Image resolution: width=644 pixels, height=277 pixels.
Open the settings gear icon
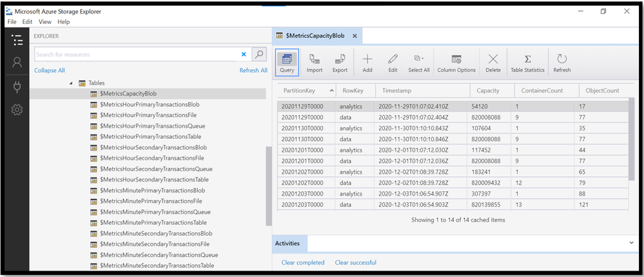[17, 110]
